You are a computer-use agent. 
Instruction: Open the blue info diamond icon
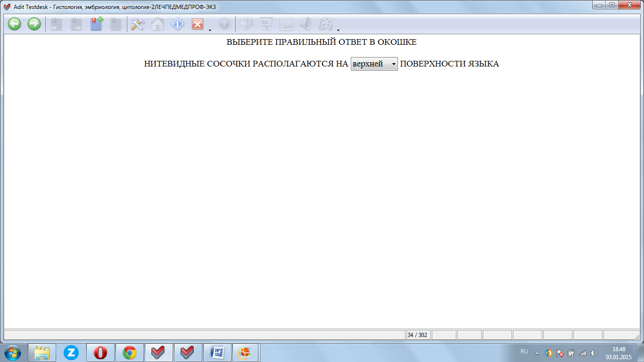(x=177, y=24)
